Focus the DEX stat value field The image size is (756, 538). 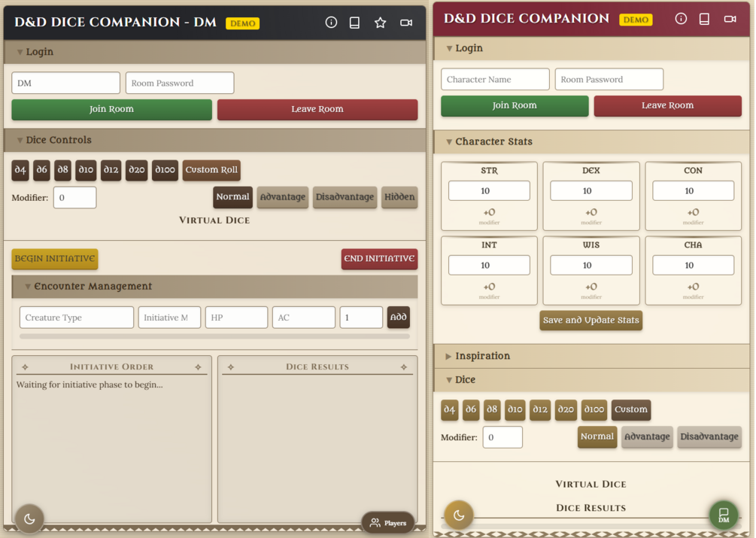(591, 191)
